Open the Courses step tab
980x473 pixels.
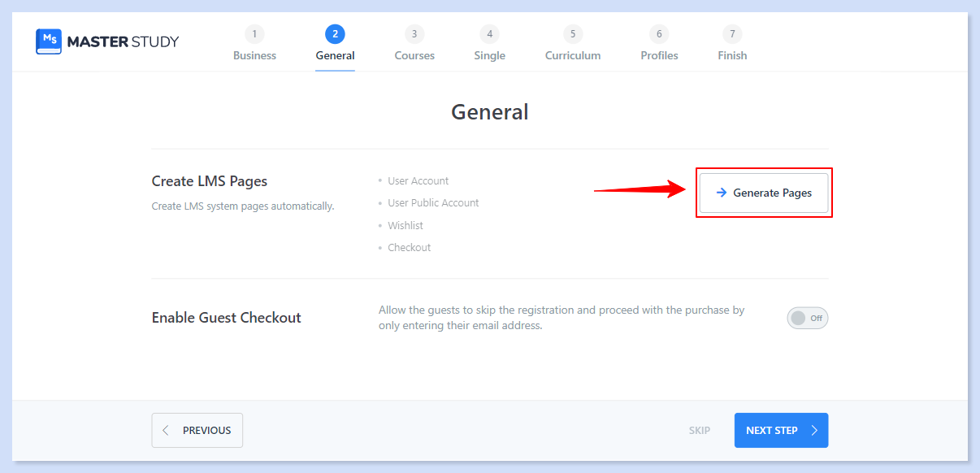tap(414, 56)
